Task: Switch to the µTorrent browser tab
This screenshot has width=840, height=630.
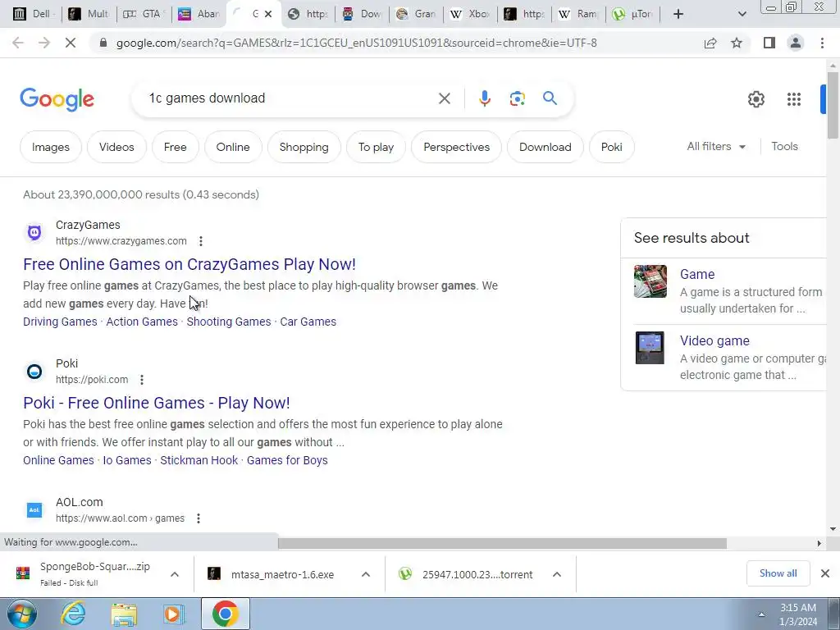Action: (x=634, y=14)
